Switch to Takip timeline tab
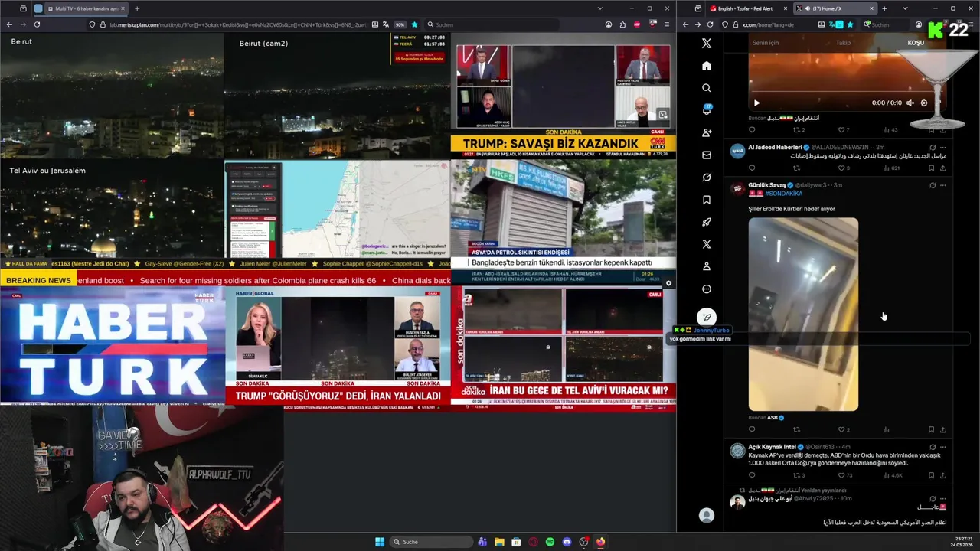The height and width of the screenshot is (551, 980). [843, 43]
